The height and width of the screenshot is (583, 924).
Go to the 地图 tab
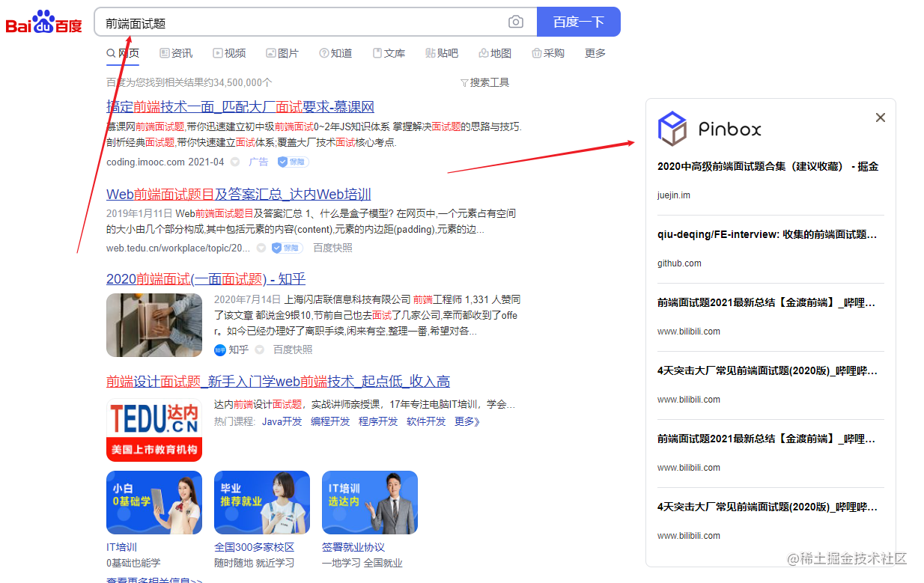(x=495, y=53)
